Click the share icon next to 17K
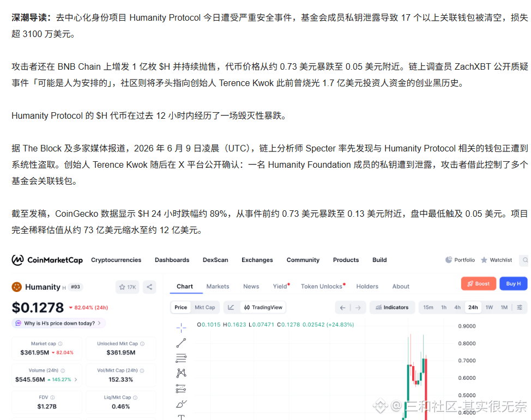The image size is (531, 420). pos(149,287)
